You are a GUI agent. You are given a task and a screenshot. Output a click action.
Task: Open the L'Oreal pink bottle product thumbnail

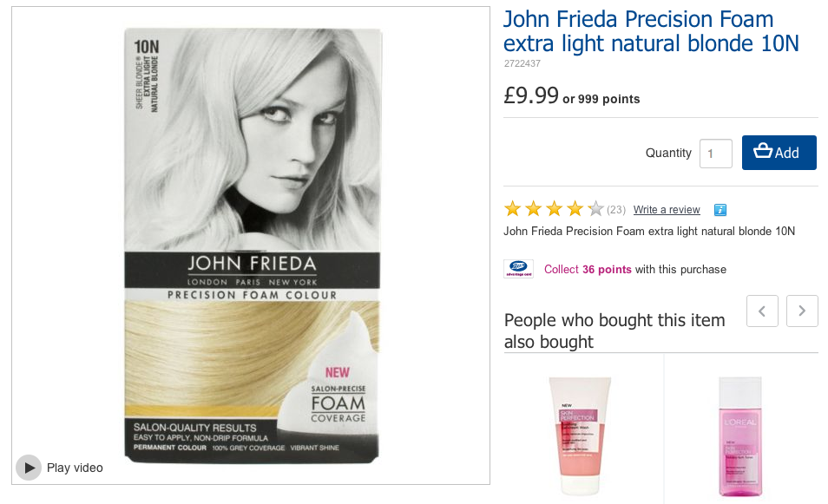[740, 436]
